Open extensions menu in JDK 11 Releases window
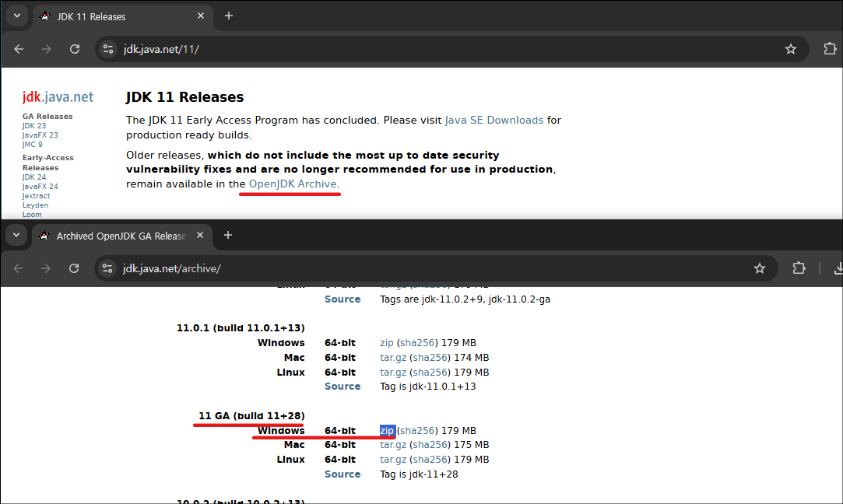Screen dimensions: 843x504 coord(830,49)
